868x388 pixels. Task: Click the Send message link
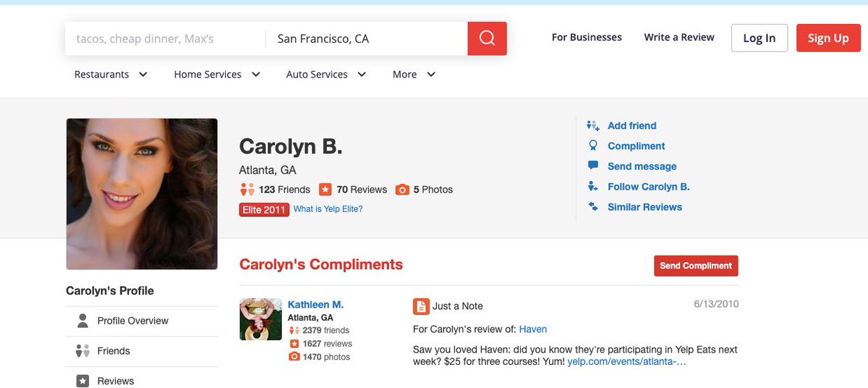tap(642, 166)
